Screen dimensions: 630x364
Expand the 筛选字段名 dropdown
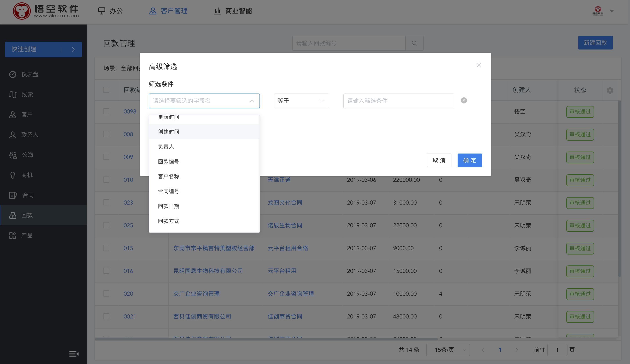pyautogui.click(x=204, y=100)
